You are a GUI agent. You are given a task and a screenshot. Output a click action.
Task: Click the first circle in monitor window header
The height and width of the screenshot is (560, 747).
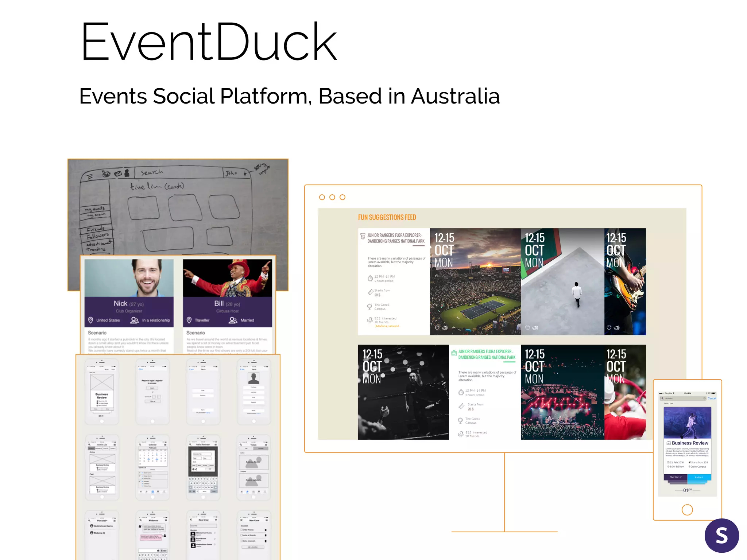point(322,197)
